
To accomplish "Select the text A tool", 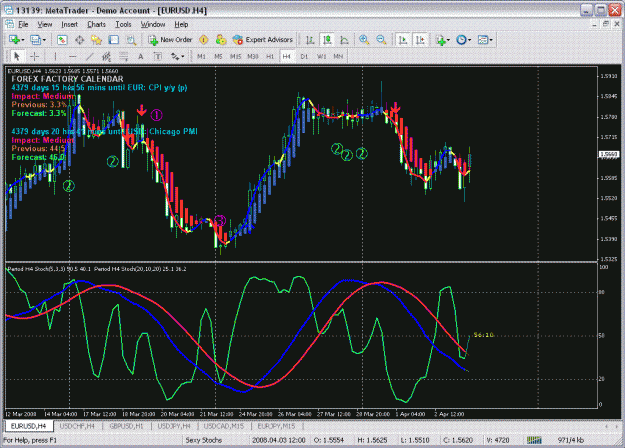I will pyautogui.click(x=141, y=57).
